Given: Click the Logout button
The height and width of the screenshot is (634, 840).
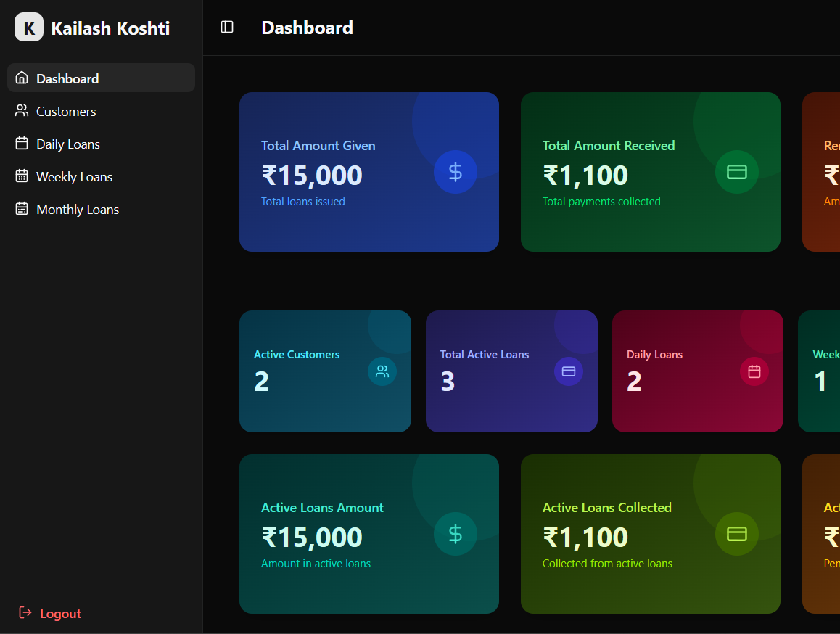Looking at the screenshot, I should [50, 613].
